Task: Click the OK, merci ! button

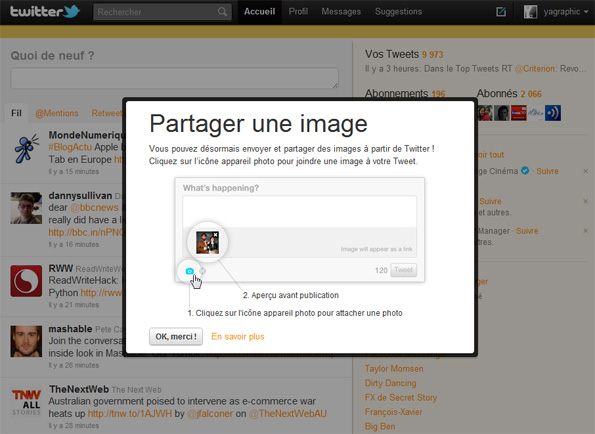Action: click(x=176, y=337)
